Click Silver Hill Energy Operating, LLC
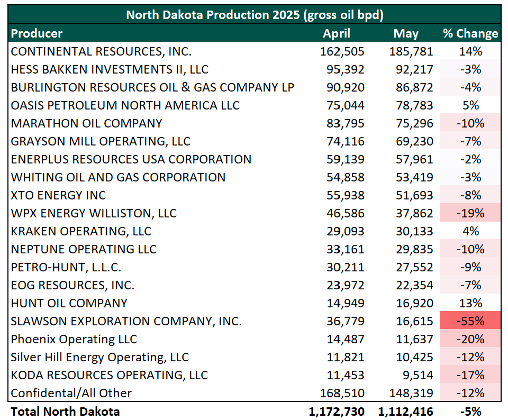Image resolution: width=508 pixels, height=420 pixels. pos(100,357)
